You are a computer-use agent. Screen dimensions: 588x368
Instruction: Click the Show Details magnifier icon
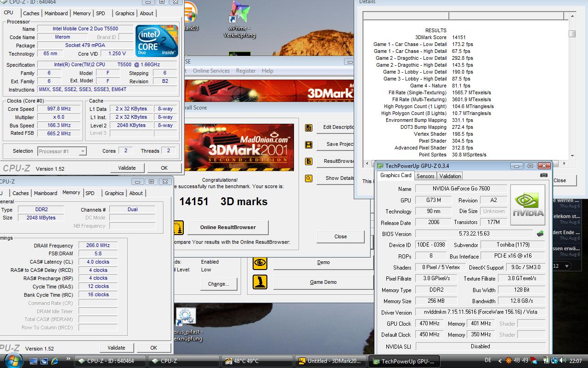point(309,178)
